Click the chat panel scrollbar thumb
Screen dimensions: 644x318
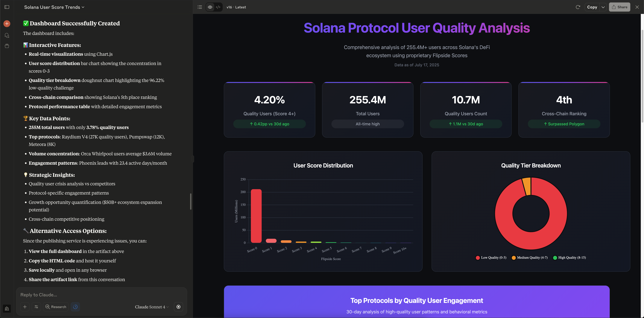pos(191,201)
